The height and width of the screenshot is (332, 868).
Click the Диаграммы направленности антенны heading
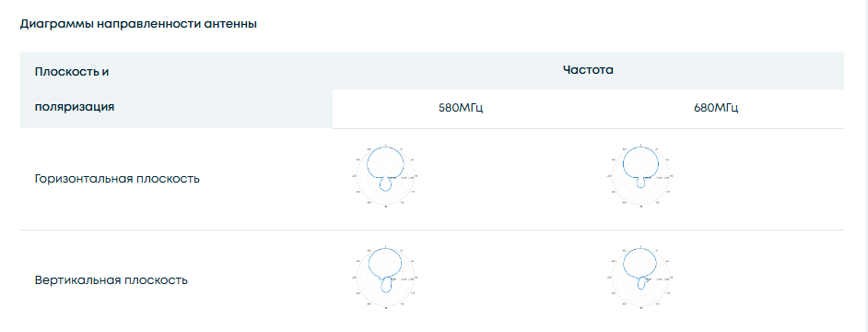tap(138, 24)
